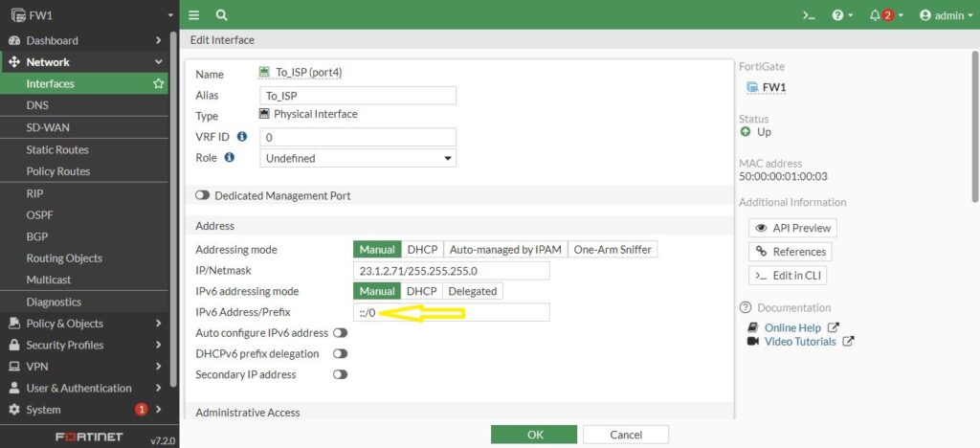Image resolution: width=980 pixels, height=448 pixels.
Task: Click the IP/Netmask input field
Action: pyautogui.click(x=452, y=271)
